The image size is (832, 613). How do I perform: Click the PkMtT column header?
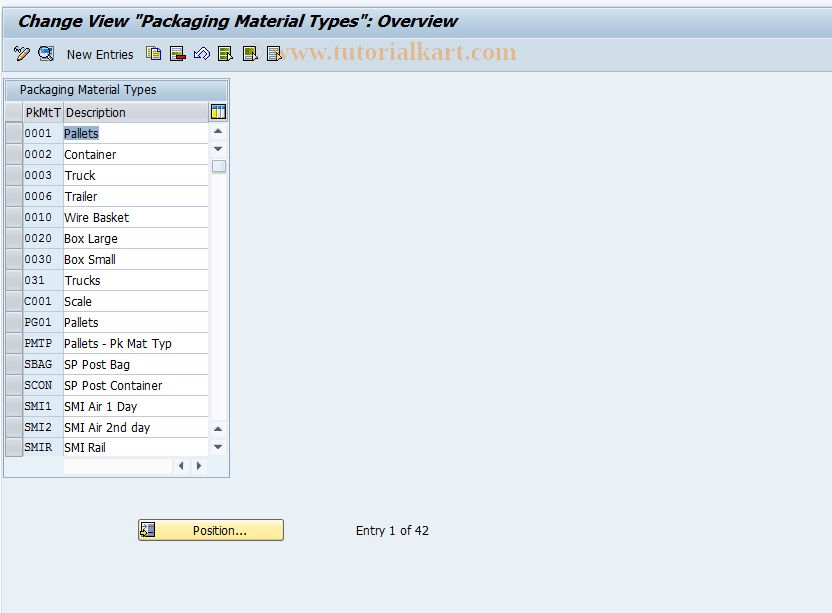(43, 113)
